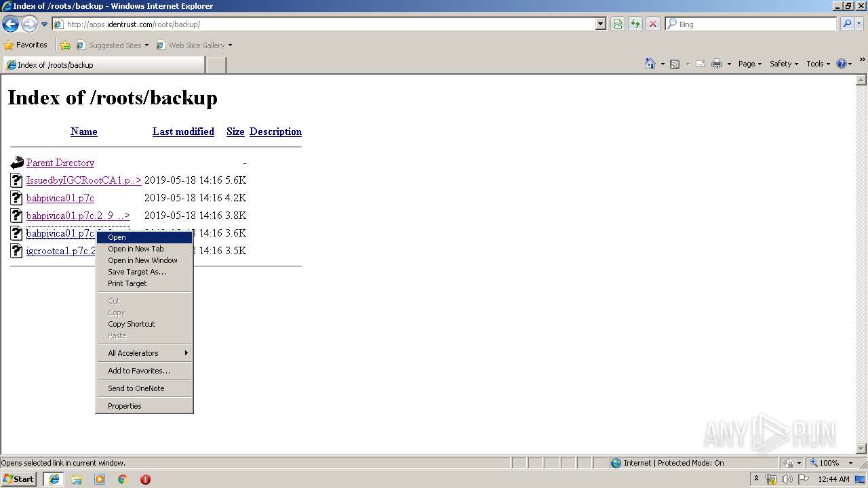Open Suggested Sites link
This screenshot has width=868, height=488.
tap(111, 45)
